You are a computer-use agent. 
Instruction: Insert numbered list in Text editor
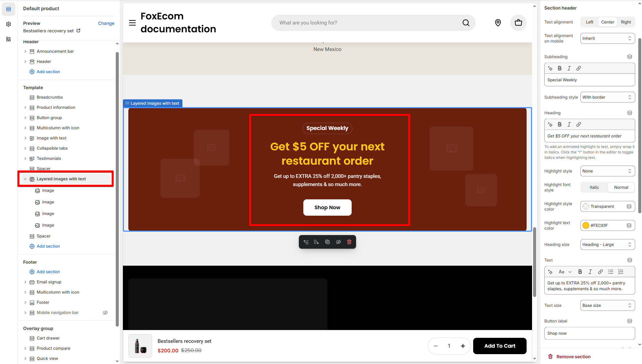pos(621,272)
